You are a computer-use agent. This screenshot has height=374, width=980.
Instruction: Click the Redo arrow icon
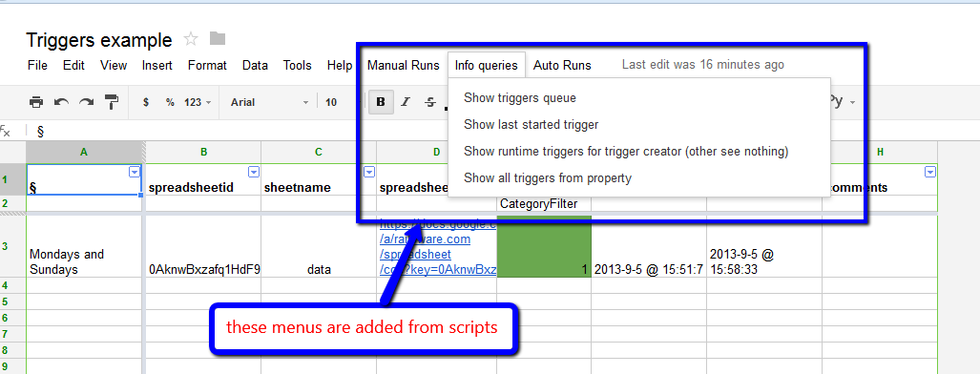(86, 102)
